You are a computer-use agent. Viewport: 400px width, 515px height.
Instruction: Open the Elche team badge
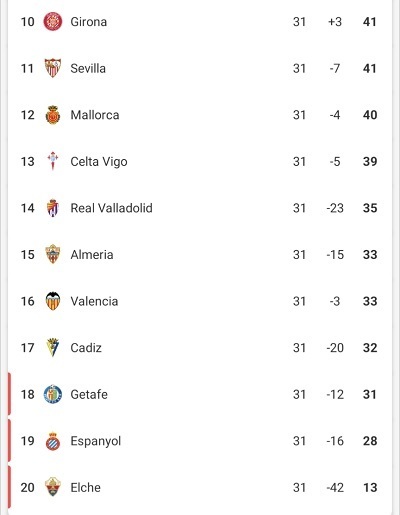(53, 487)
